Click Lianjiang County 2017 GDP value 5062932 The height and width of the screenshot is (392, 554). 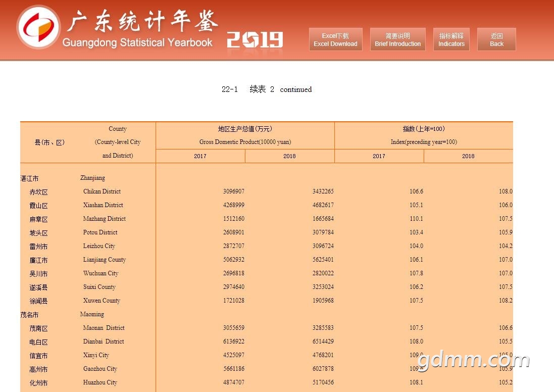pyautogui.click(x=233, y=260)
